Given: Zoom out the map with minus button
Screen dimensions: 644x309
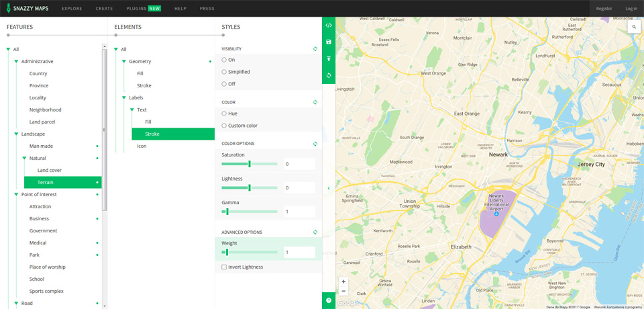Looking at the screenshot, I should pyautogui.click(x=343, y=292).
